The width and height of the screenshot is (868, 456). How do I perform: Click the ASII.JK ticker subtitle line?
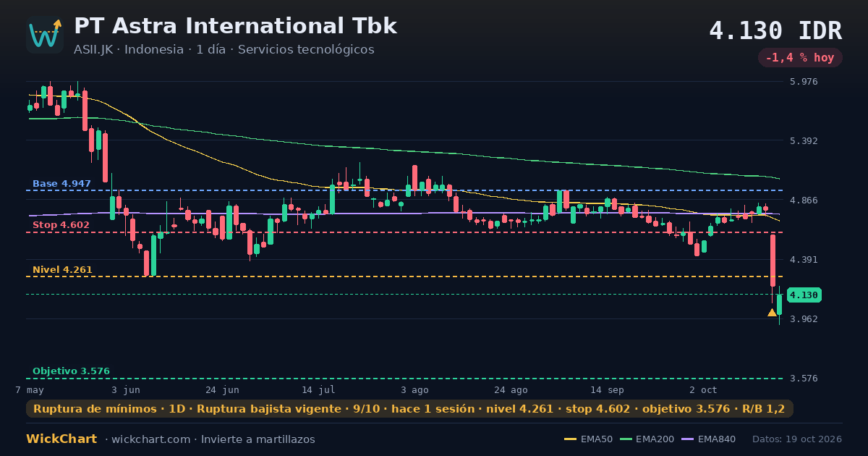[224, 50]
